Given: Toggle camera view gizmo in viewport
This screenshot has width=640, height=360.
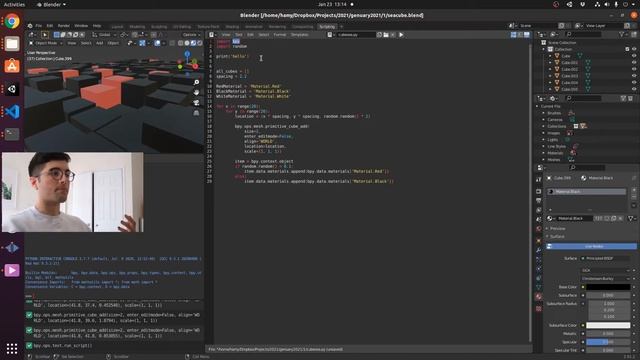Looking at the screenshot, I should (196, 102).
